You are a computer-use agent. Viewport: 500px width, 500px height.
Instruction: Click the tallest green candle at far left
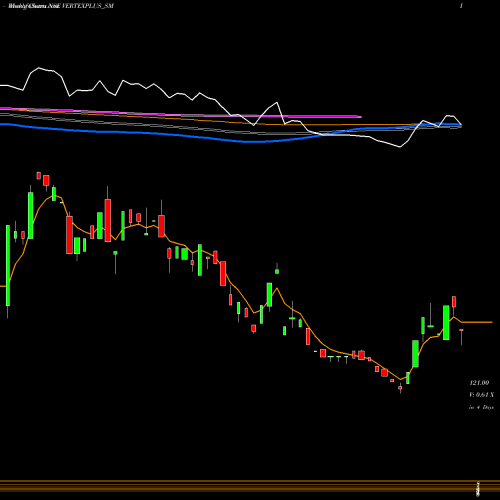tap(8, 265)
